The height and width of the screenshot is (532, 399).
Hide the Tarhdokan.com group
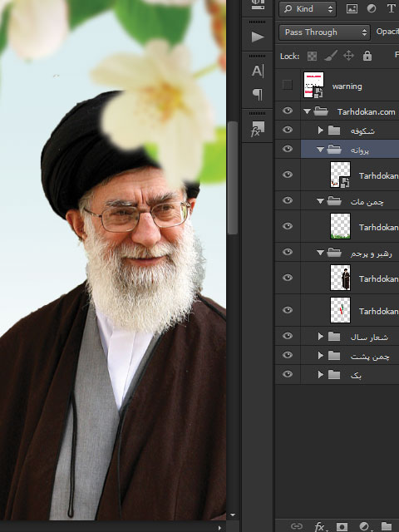[288, 111]
